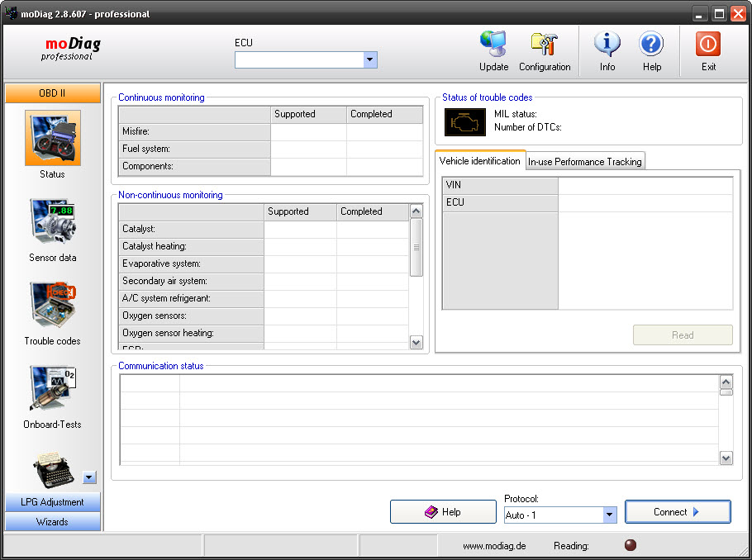Open the LPG Adjustment section
The height and width of the screenshot is (560, 752).
53,502
